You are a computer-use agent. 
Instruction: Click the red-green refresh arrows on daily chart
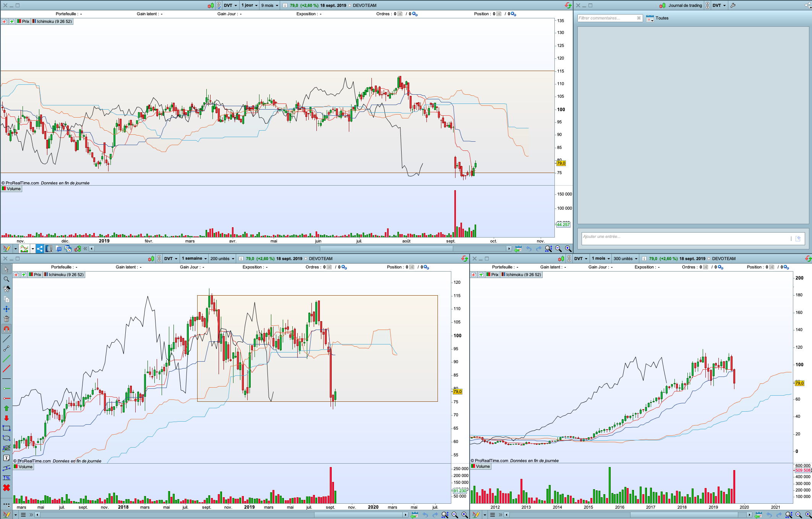point(568,5)
